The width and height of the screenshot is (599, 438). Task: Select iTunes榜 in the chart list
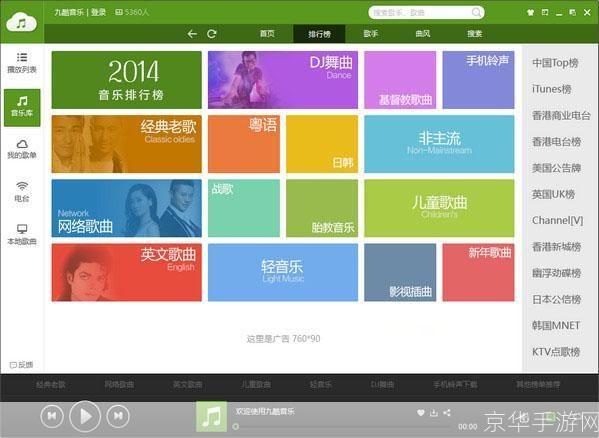click(552, 89)
